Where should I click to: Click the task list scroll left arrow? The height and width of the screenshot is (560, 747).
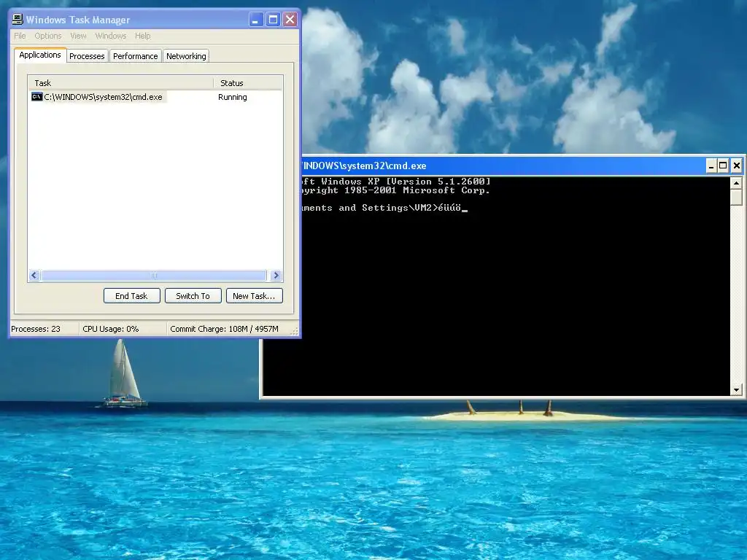(x=34, y=275)
